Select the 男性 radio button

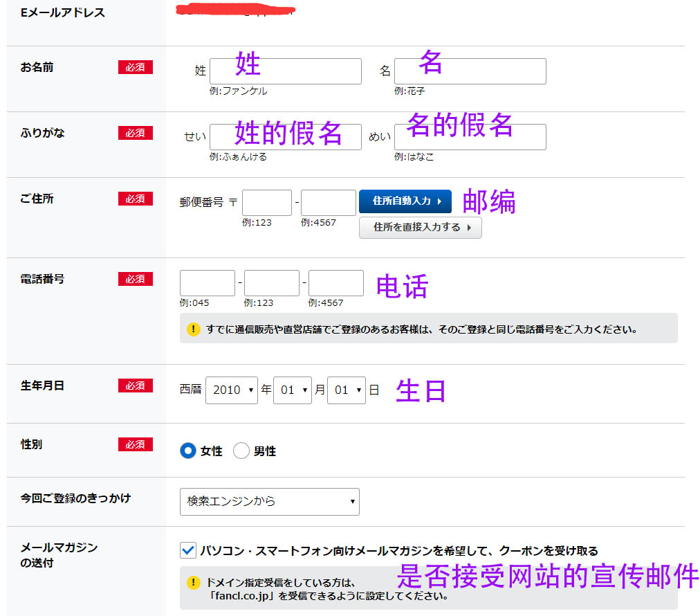(241, 450)
